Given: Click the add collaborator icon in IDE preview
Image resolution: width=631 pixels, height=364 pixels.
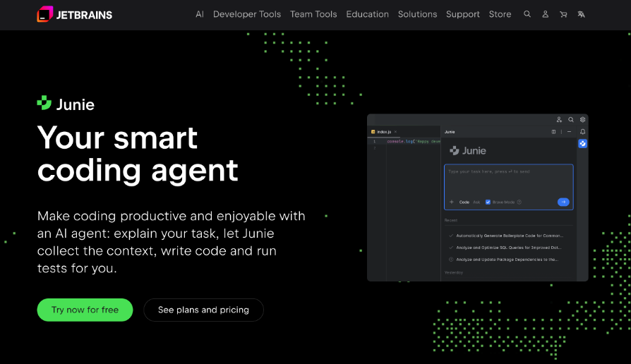Looking at the screenshot, I should coord(559,119).
